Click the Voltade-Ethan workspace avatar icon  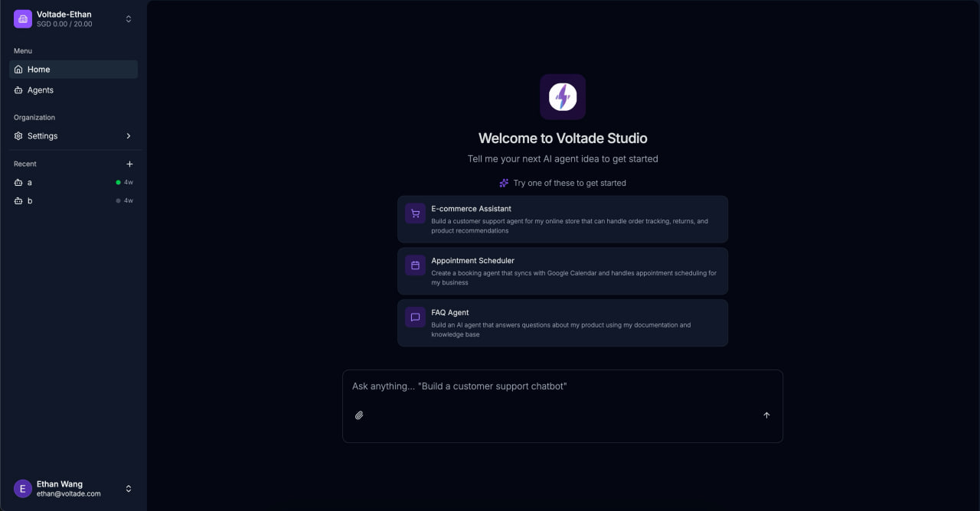point(23,19)
